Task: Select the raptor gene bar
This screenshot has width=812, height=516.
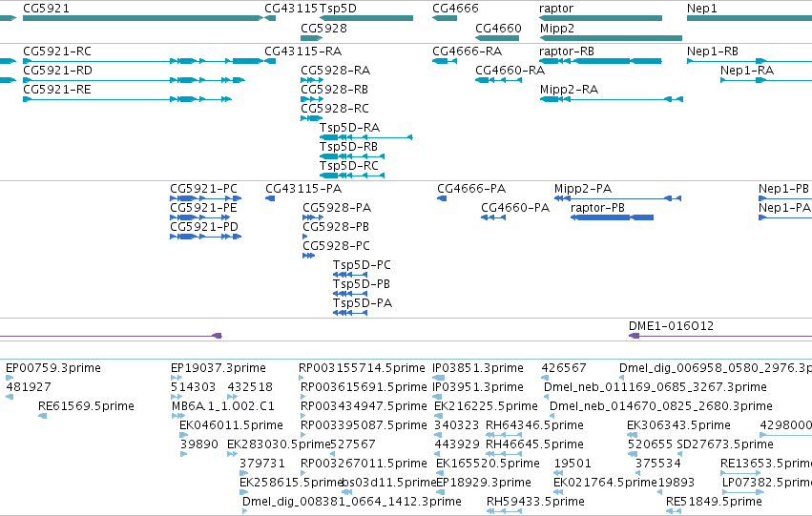Action: coord(601,18)
